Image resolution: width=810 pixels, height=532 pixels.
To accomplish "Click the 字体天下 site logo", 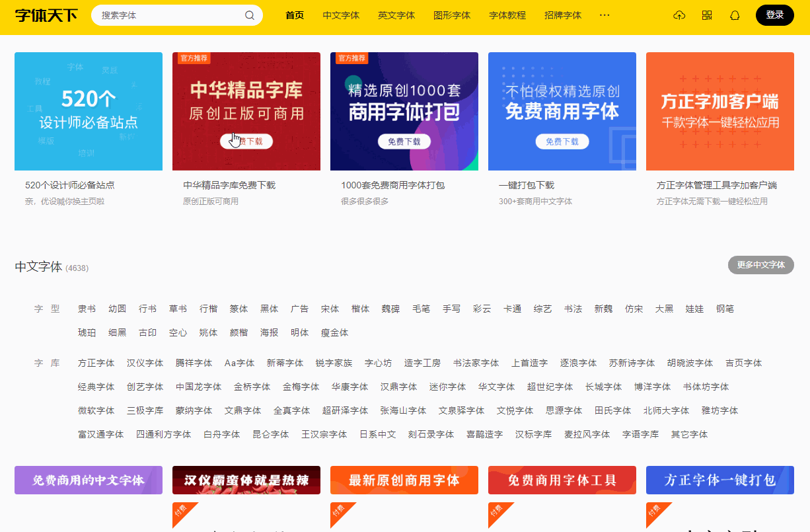I will (x=46, y=15).
